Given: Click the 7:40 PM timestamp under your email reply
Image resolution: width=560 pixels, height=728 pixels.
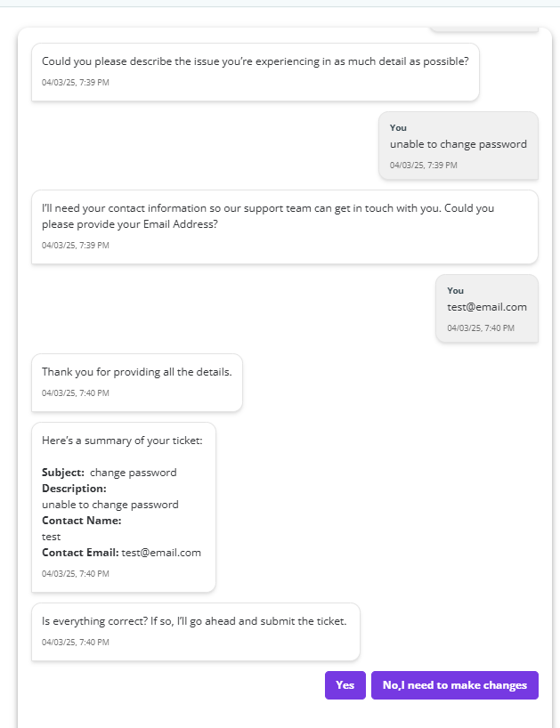Looking at the screenshot, I should point(480,328).
